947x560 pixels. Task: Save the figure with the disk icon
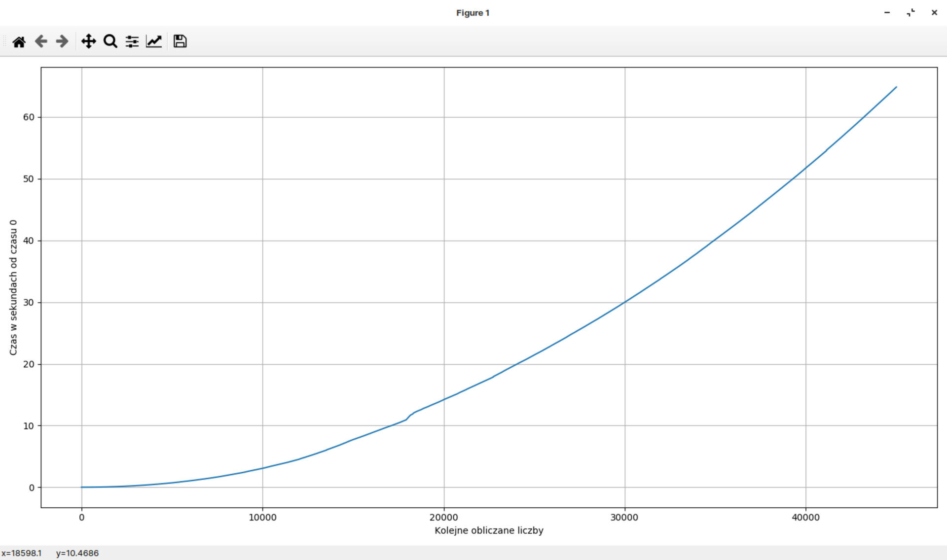pyautogui.click(x=180, y=41)
